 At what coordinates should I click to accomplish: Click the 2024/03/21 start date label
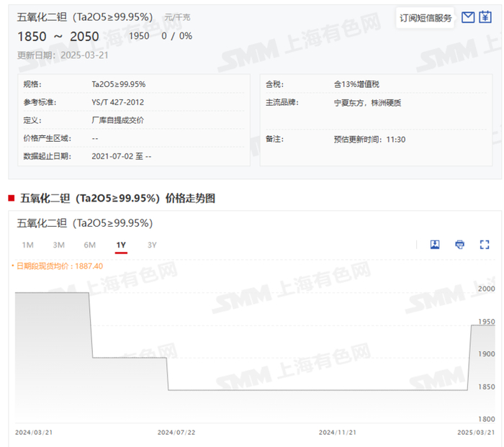34,433
